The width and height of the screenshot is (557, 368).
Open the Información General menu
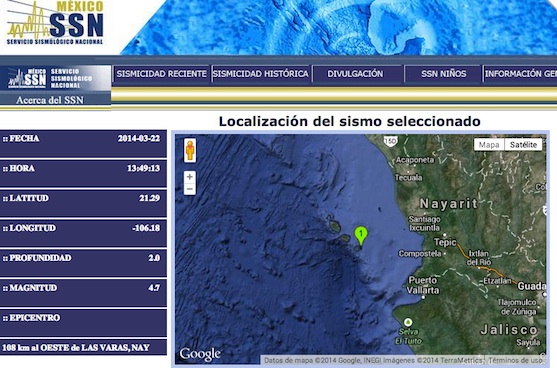click(520, 74)
